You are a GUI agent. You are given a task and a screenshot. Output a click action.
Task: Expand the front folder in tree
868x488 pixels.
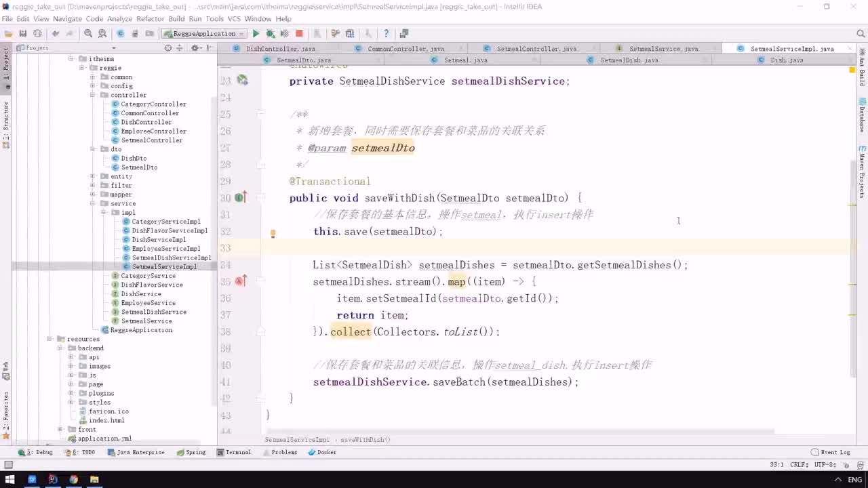coord(60,429)
